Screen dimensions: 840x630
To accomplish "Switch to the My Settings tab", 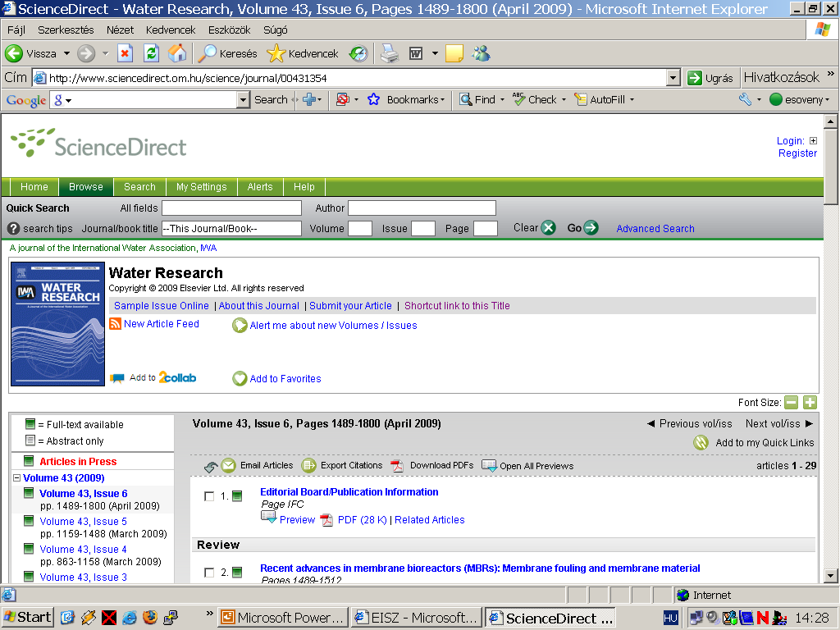I will coord(202,187).
